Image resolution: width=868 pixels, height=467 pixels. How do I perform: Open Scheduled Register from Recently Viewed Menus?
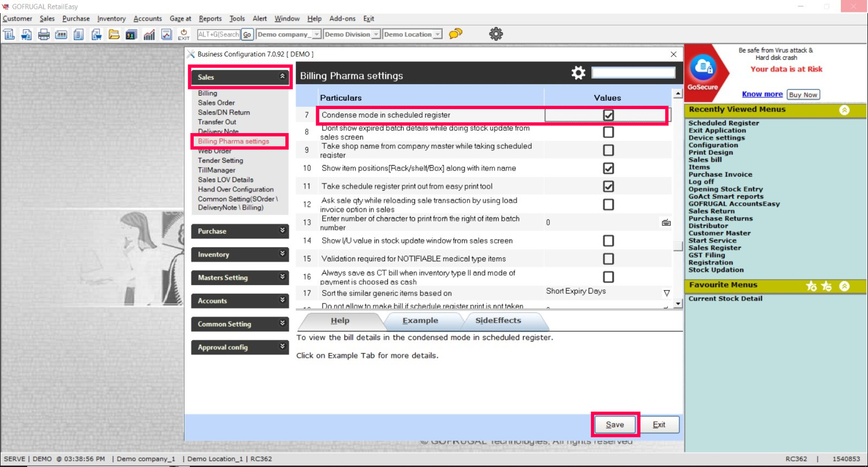724,123
